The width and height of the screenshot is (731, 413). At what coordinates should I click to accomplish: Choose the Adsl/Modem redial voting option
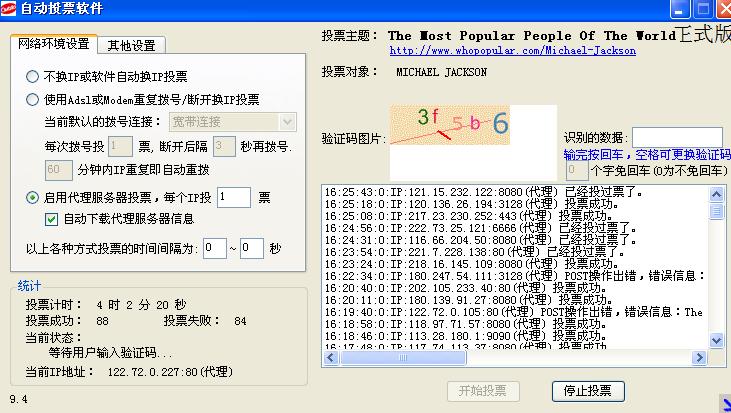(x=33, y=99)
